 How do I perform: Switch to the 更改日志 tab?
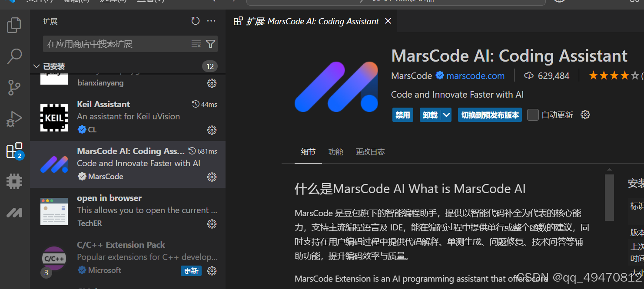click(370, 152)
